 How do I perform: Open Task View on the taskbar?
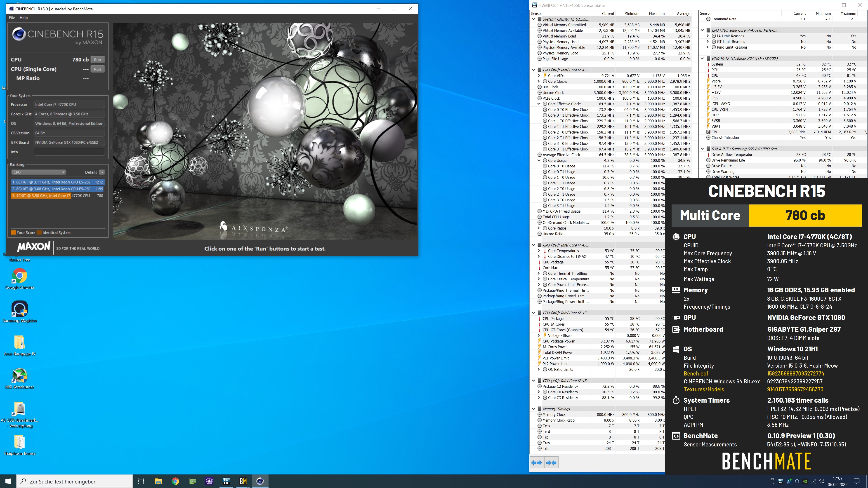coord(141,481)
